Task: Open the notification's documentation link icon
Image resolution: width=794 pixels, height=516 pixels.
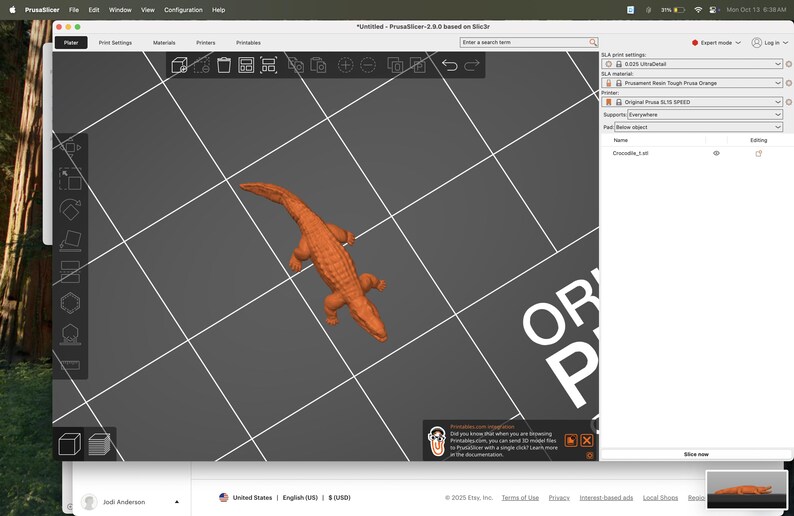Action: [571, 441]
